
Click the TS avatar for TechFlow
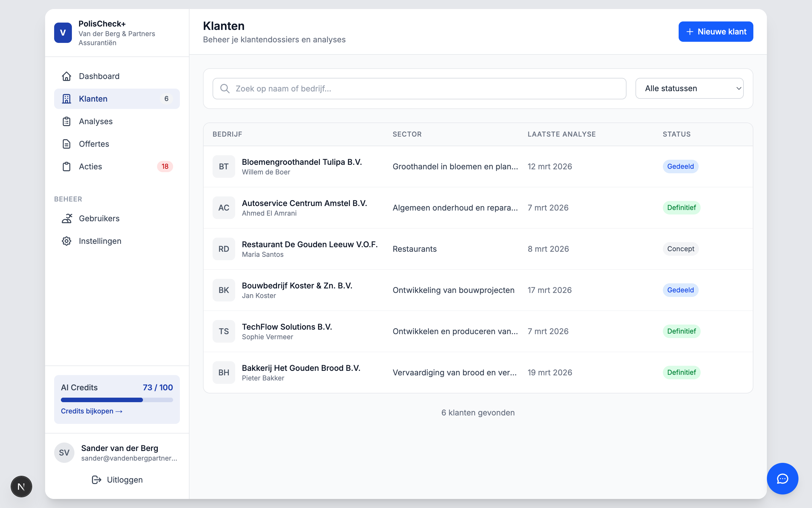pos(224,331)
